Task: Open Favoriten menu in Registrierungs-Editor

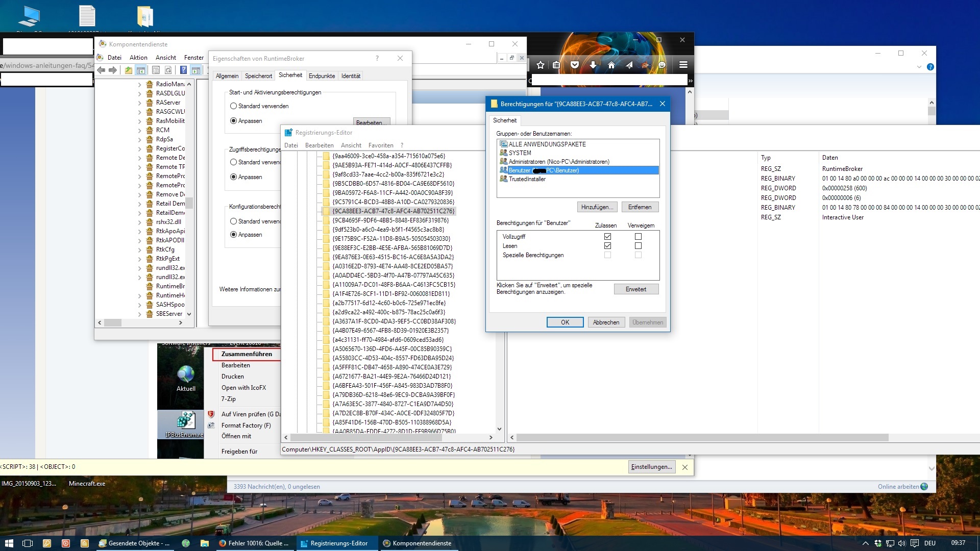Action: coord(381,145)
